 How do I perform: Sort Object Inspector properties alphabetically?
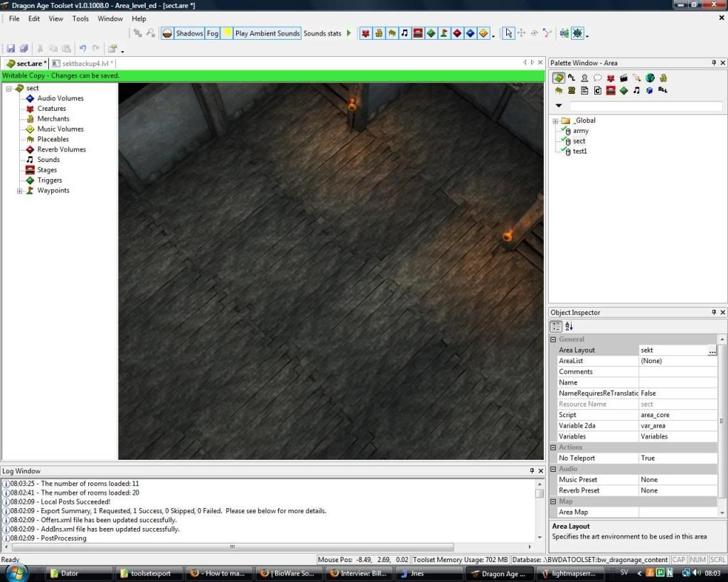tap(569, 326)
